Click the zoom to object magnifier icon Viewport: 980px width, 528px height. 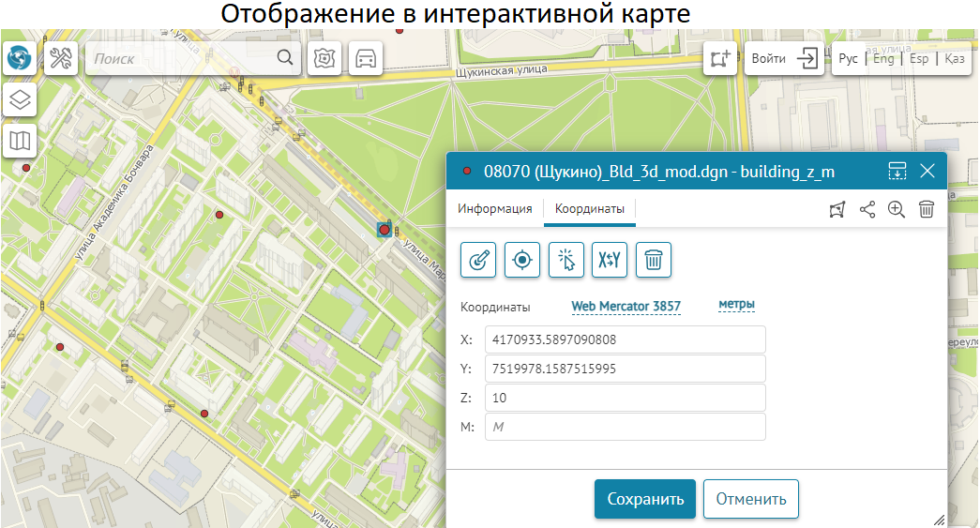[897, 210]
